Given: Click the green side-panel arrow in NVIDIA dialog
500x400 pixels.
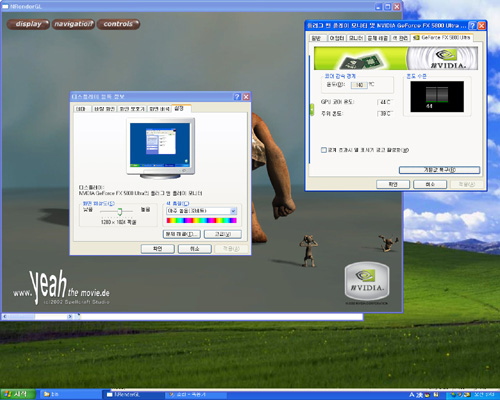Looking at the screenshot, I should [312, 109].
